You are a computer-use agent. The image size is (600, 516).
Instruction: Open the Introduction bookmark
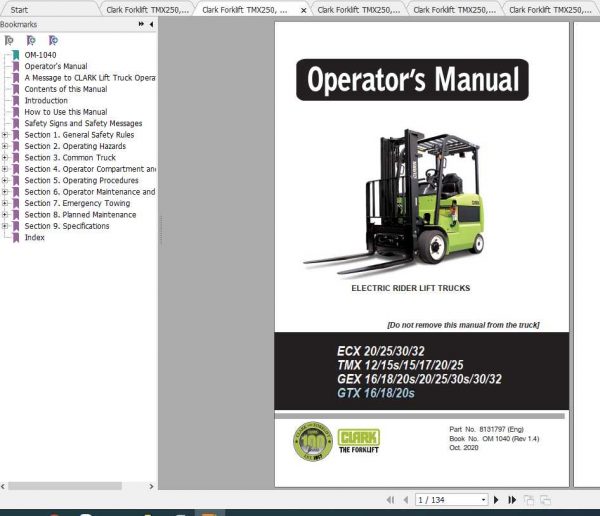pyautogui.click(x=46, y=100)
